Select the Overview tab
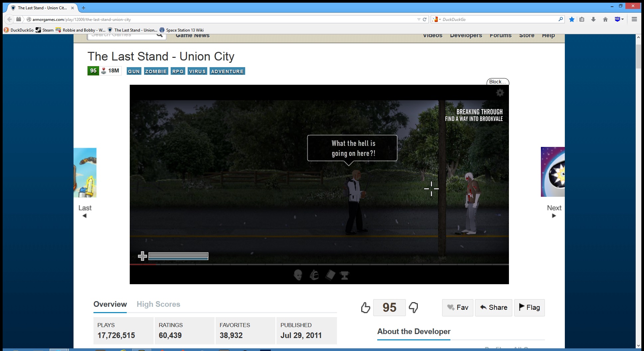Screen dimensions: 644x351 [x=110, y=304]
